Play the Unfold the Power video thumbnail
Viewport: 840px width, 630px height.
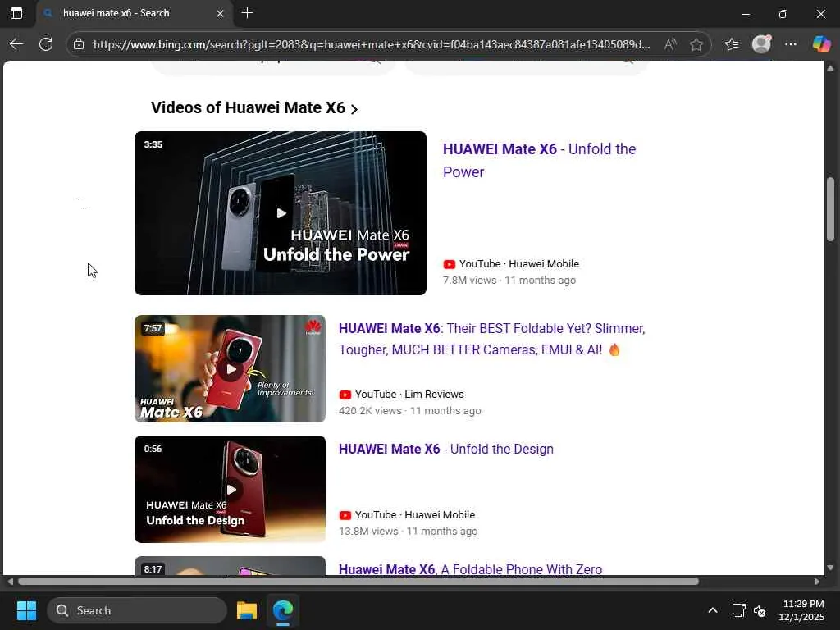[281, 213]
